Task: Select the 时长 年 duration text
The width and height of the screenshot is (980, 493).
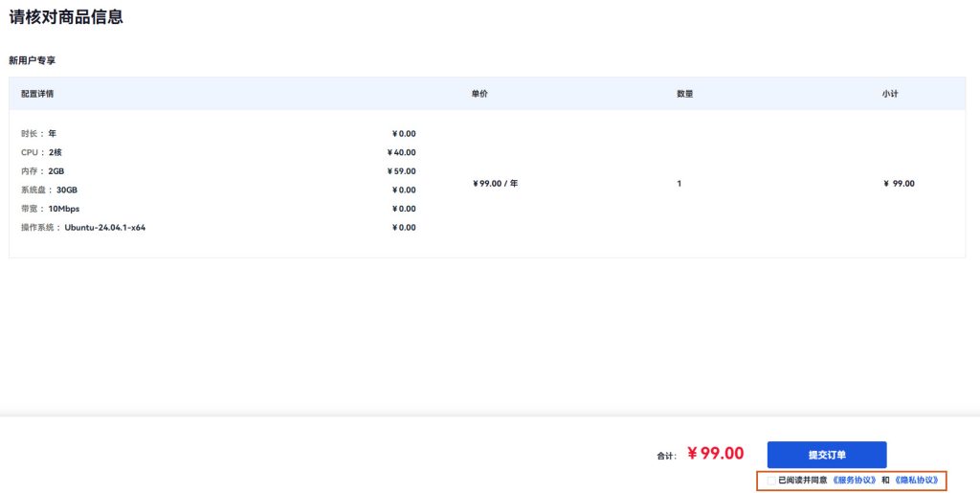Action: pos(38,134)
